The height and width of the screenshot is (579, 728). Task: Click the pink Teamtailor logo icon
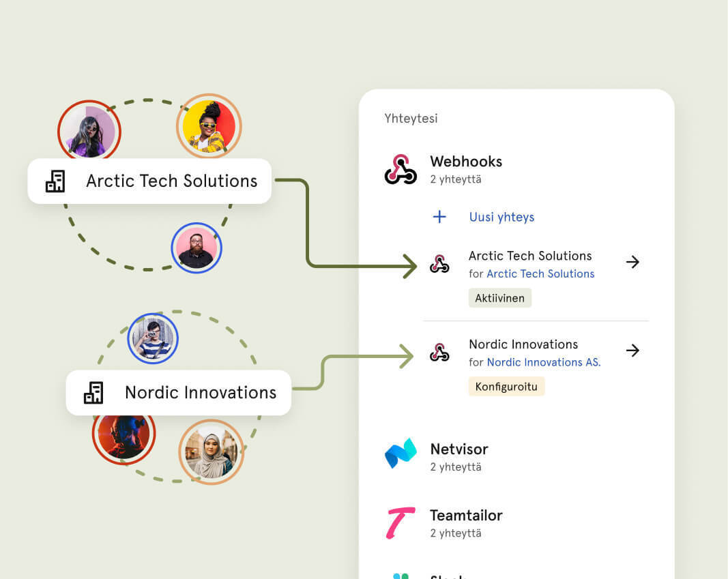pos(401,523)
